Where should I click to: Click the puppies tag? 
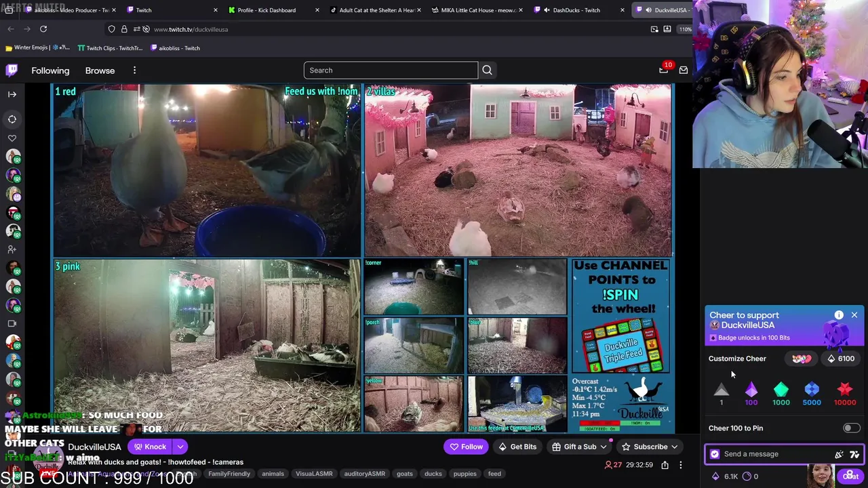coord(465,474)
